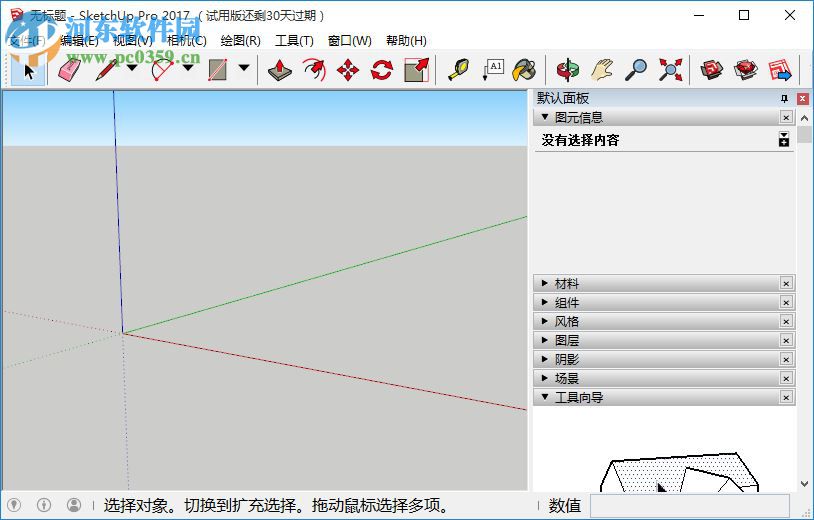Image resolution: width=814 pixels, height=520 pixels.
Task: Select the Scale tool
Action: 416,70
